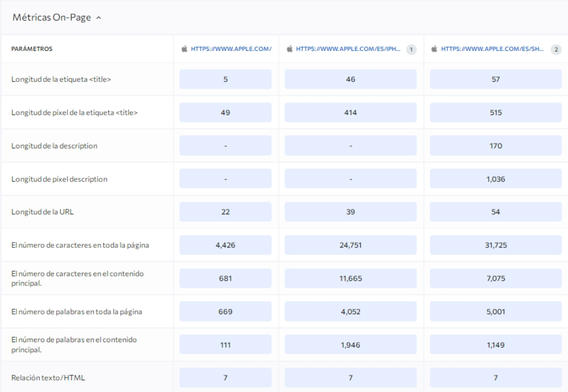Screen dimensions: 568x392
Task: Click the page words value 669
Action: 225,312
